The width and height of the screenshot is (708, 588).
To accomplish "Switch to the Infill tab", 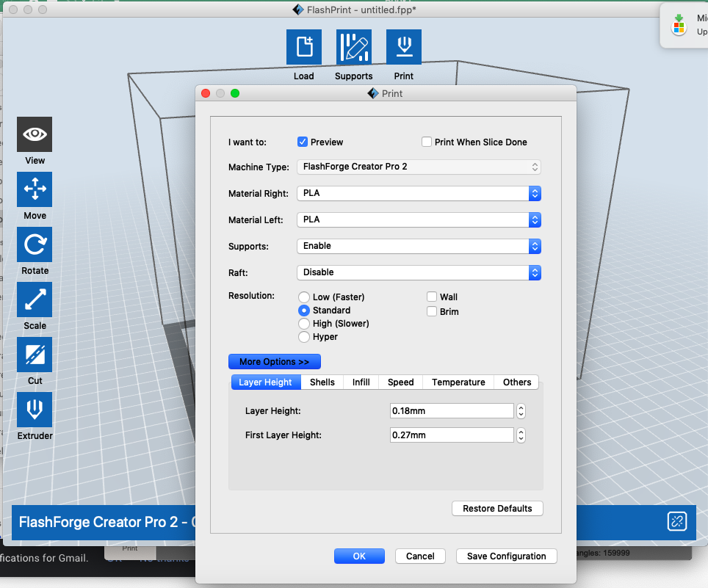I will point(361,382).
